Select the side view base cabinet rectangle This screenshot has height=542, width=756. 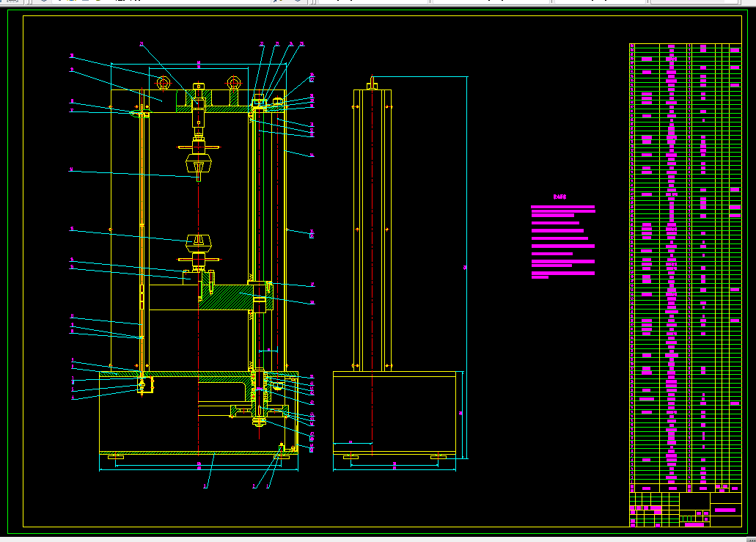click(x=394, y=412)
